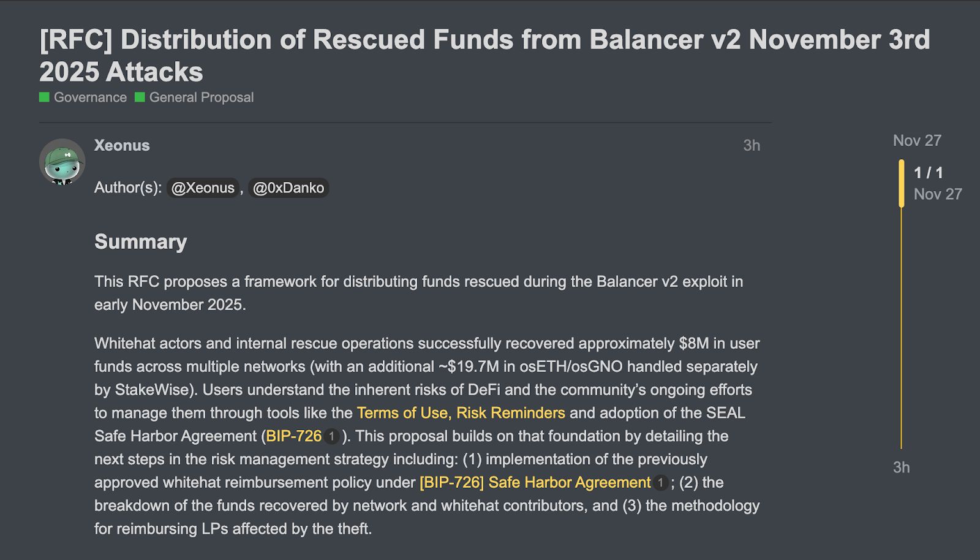Open the @Xeonus author mention
The width and height of the screenshot is (980, 560).
[x=203, y=187]
